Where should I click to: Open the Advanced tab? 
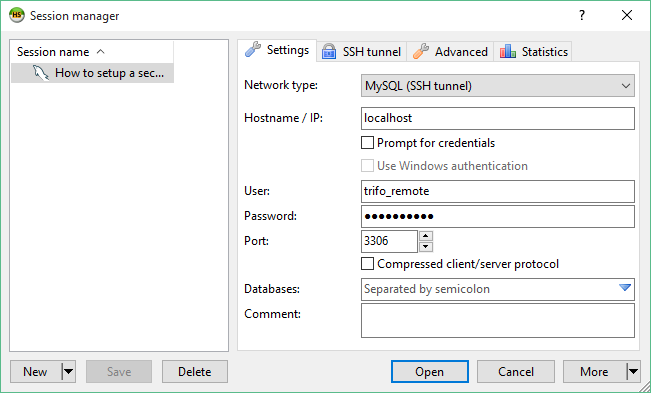(450, 52)
